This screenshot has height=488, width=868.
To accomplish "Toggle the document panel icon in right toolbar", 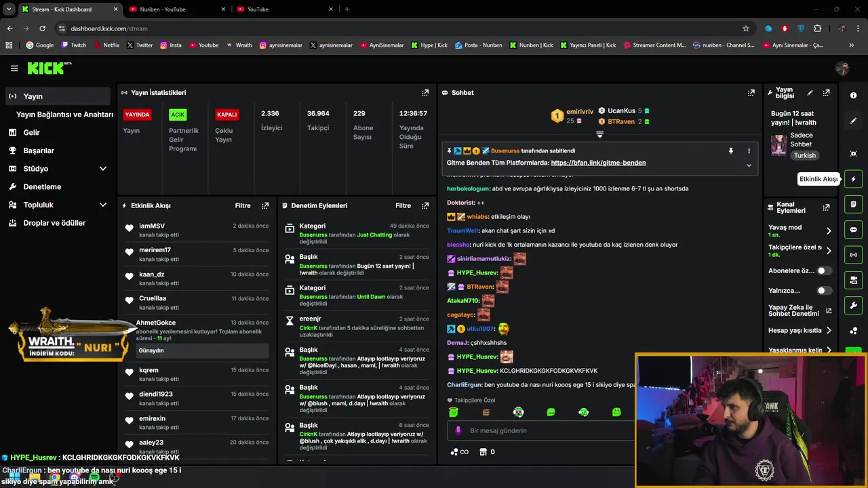I will (x=853, y=204).
